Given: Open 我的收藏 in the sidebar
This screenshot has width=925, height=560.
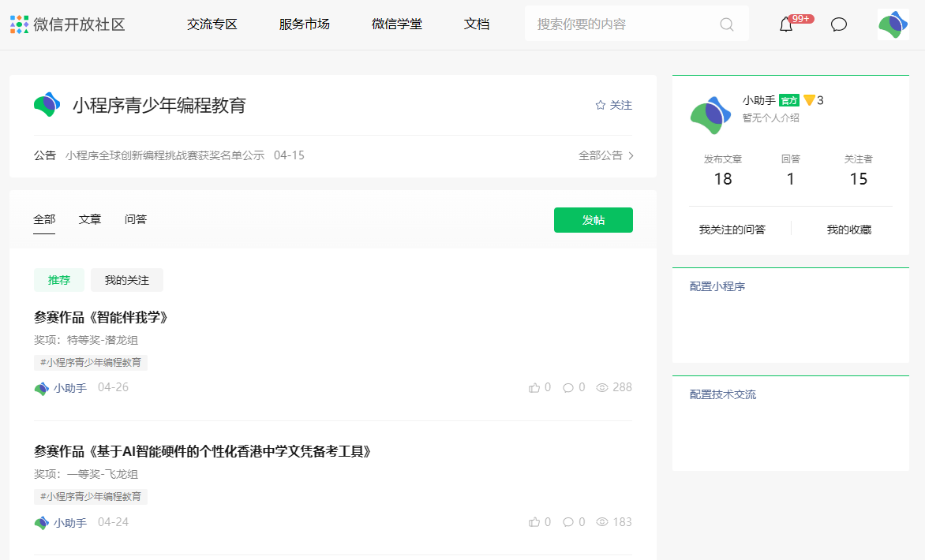Looking at the screenshot, I should [849, 230].
